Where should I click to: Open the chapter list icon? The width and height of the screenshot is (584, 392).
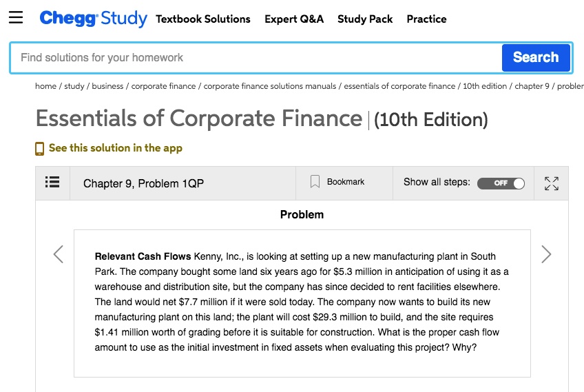coord(52,182)
